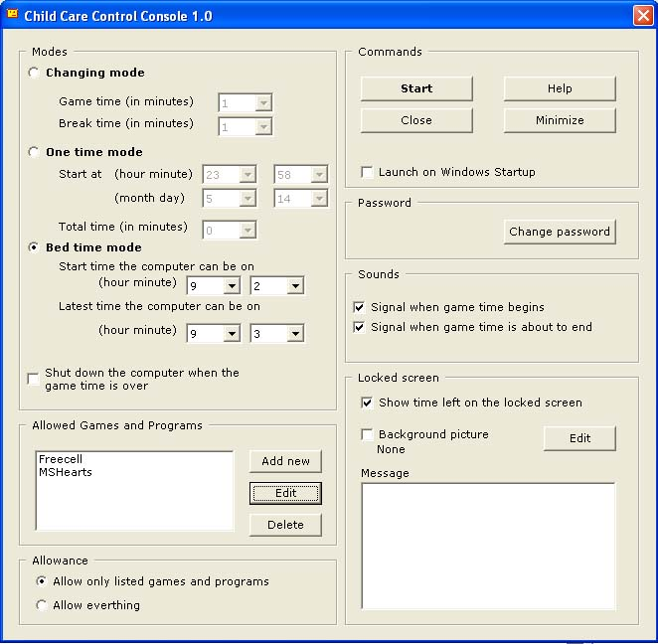The width and height of the screenshot is (658, 644).
Task: Select the Bed time mode radio button
Action: click(x=34, y=247)
